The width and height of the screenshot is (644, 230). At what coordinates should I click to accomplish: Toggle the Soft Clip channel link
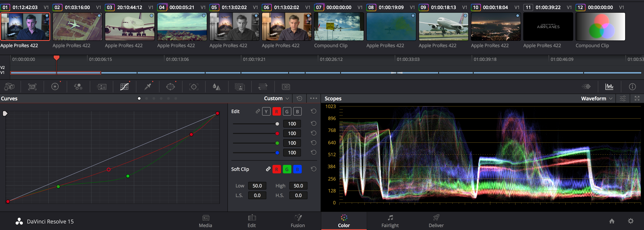[x=268, y=169]
